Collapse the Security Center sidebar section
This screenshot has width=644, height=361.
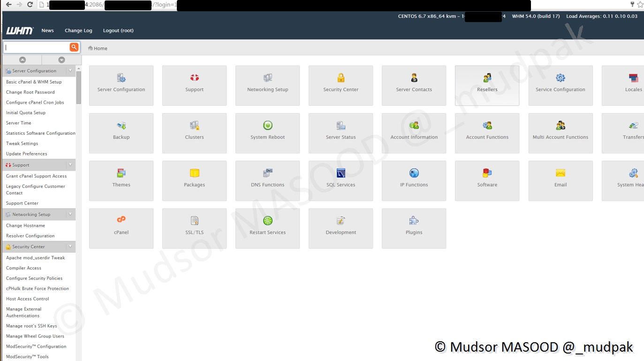70,246
